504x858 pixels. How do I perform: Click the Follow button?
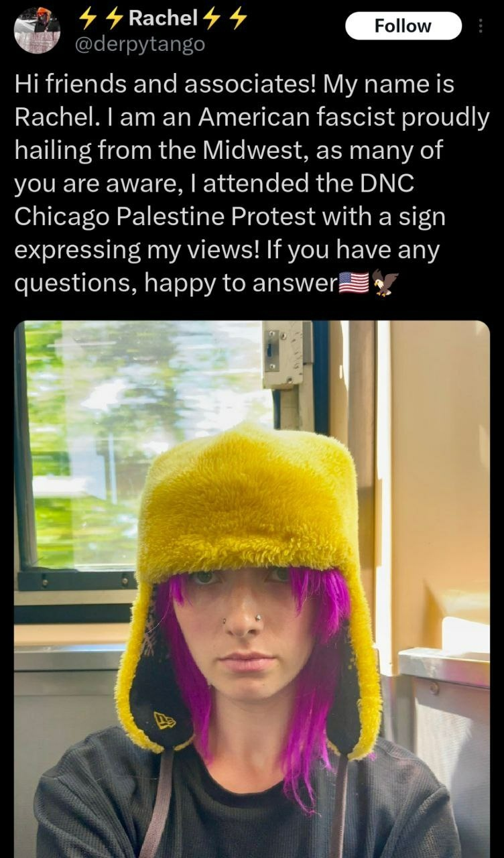tap(403, 26)
